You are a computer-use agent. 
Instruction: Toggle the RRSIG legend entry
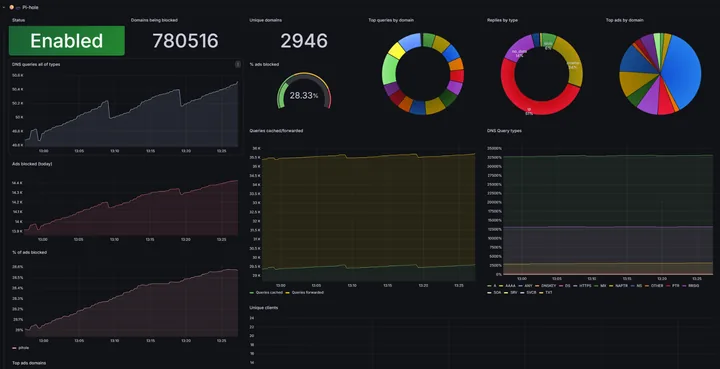pyautogui.click(x=691, y=286)
